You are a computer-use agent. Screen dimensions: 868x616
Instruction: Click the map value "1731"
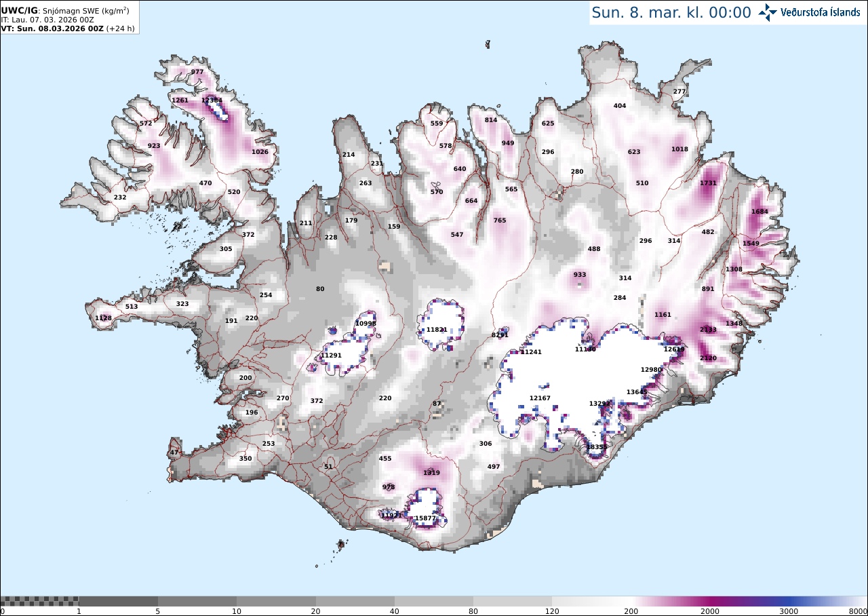[708, 183]
